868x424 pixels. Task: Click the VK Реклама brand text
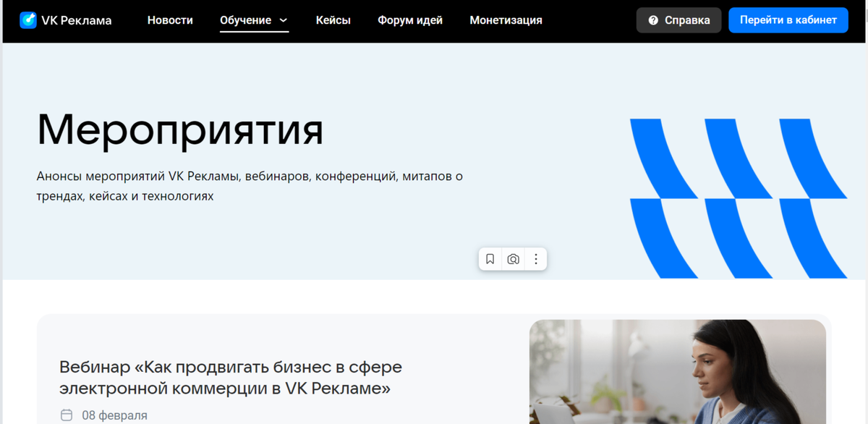pos(77,20)
